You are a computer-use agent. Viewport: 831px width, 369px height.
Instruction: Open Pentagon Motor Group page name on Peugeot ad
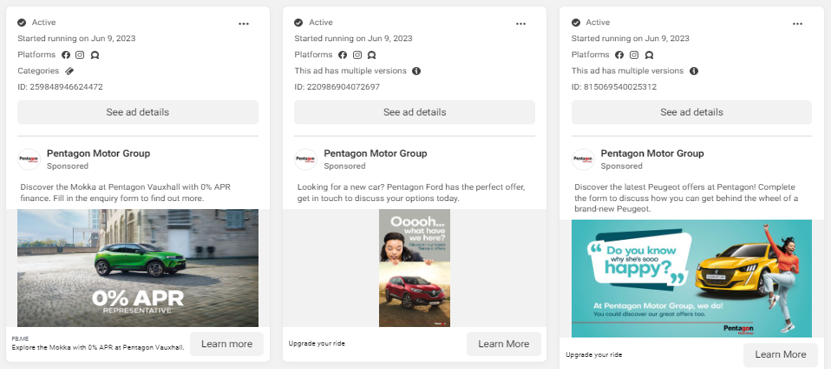pyautogui.click(x=652, y=153)
